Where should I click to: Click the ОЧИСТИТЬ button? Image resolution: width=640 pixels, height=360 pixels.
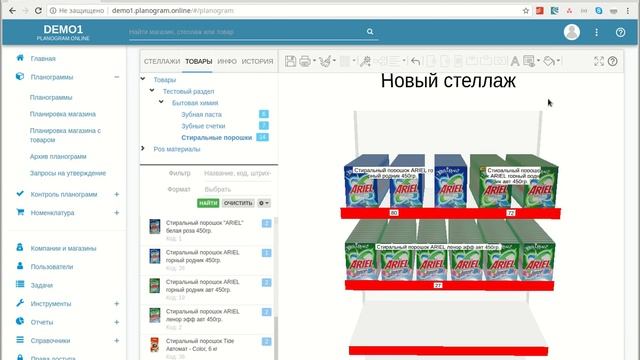pos(238,203)
